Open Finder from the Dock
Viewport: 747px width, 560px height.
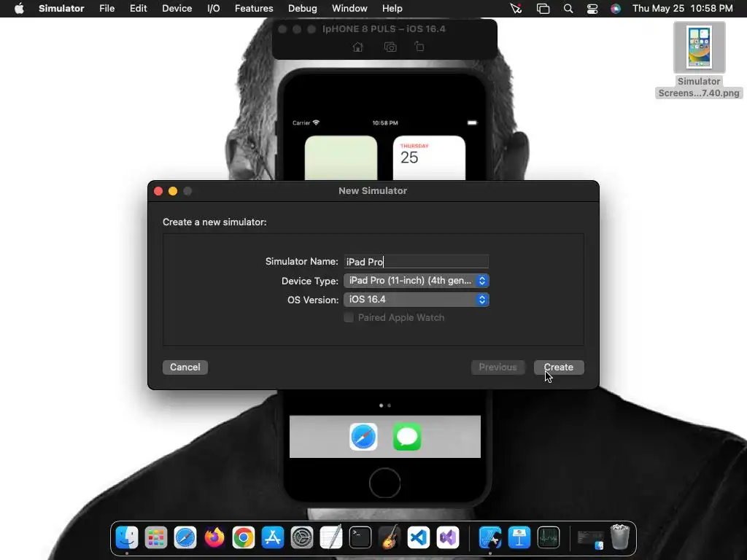(127, 537)
